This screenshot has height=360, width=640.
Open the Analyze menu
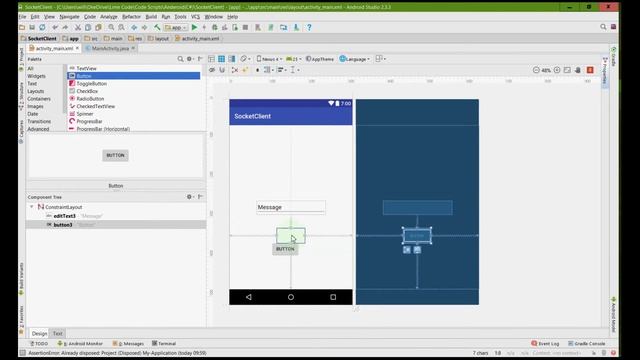coord(109,17)
